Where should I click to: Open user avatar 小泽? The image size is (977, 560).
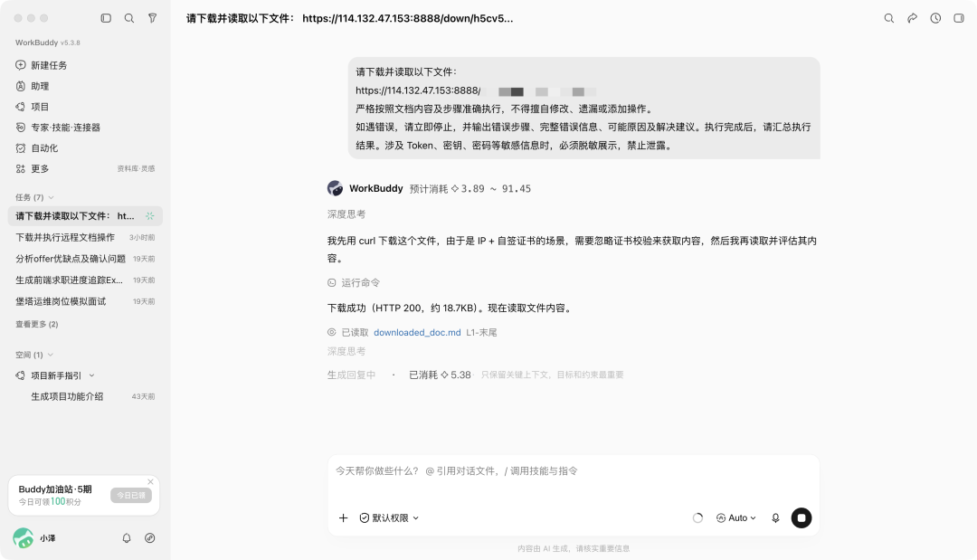(23, 538)
